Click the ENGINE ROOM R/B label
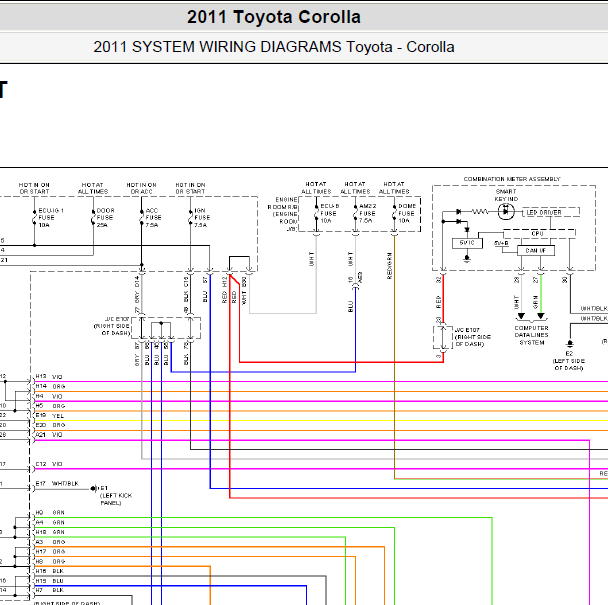The image size is (608, 605). coord(283,214)
